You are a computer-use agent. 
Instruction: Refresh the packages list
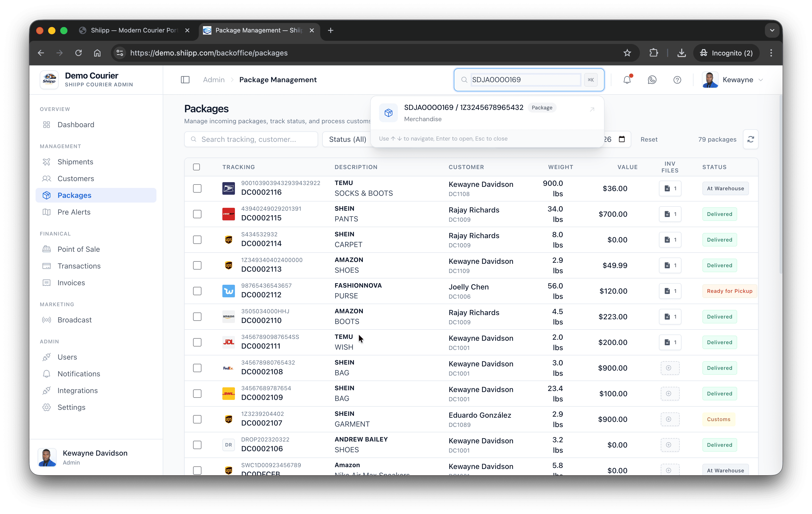click(x=751, y=139)
